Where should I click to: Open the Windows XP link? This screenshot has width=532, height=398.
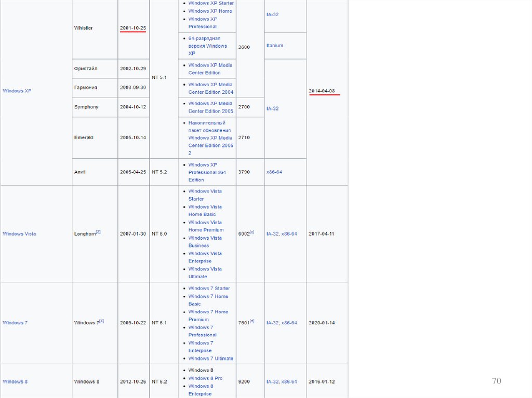(x=17, y=91)
